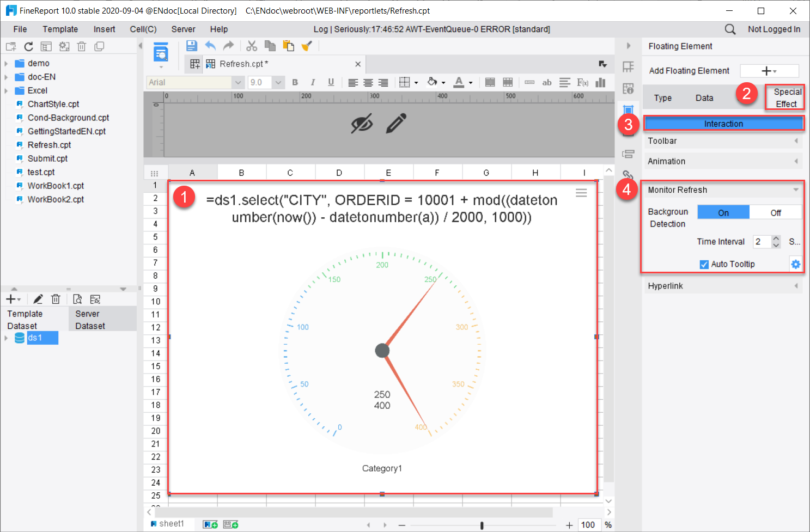Open the Cell(C) menu
Image resolution: width=810 pixels, height=532 pixels.
pyautogui.click(x=143, y=29)
